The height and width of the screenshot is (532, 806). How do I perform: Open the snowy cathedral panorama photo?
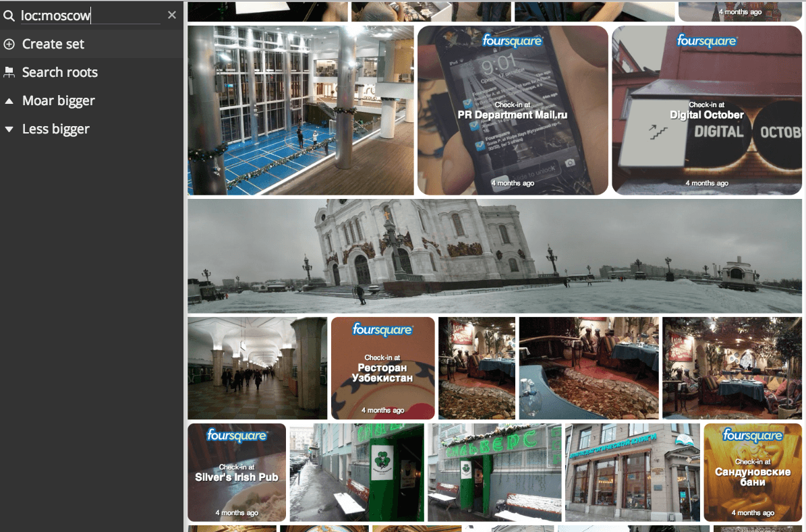[496, 256]
